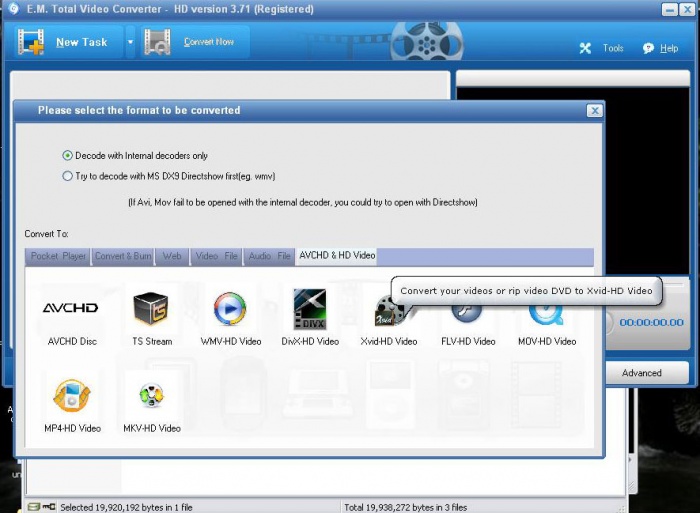Switch to the Web tab
This screenshot has width=700, height=513.
click(172, 256)
